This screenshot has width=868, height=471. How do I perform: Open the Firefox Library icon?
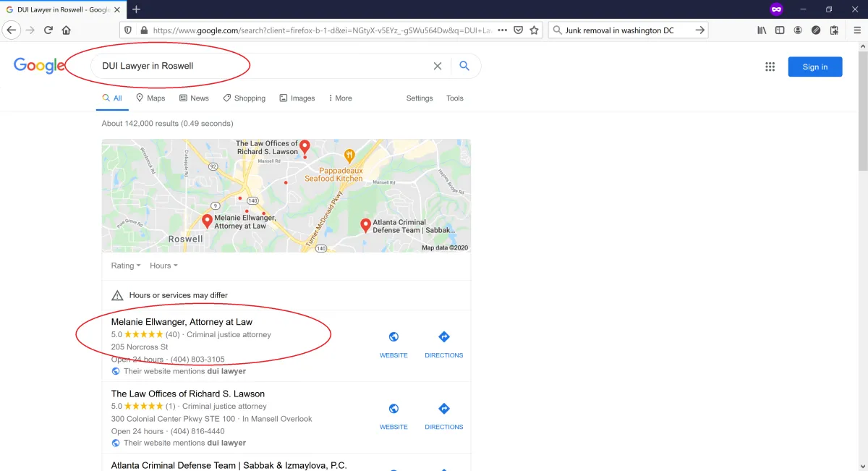tap(762, 30)
